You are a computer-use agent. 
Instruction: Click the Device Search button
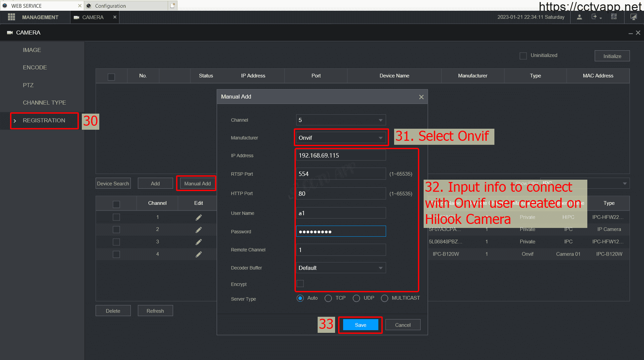[113, 184]
